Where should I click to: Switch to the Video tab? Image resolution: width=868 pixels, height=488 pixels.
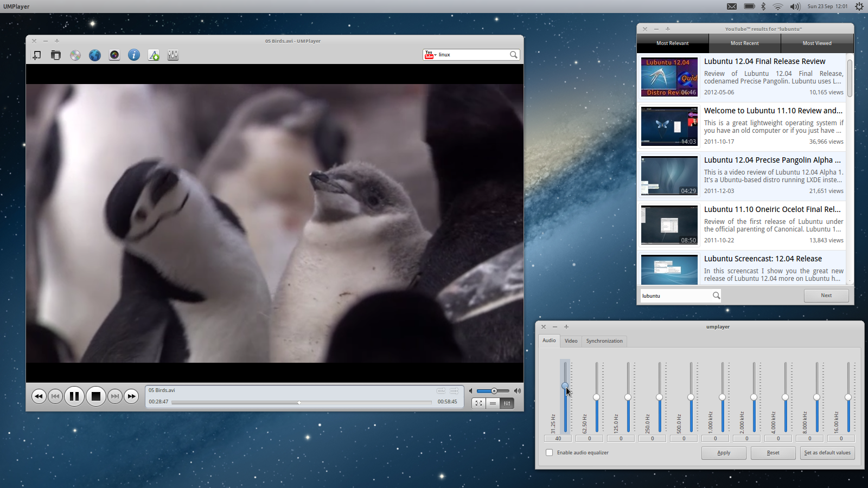click(x=571, y=341)
